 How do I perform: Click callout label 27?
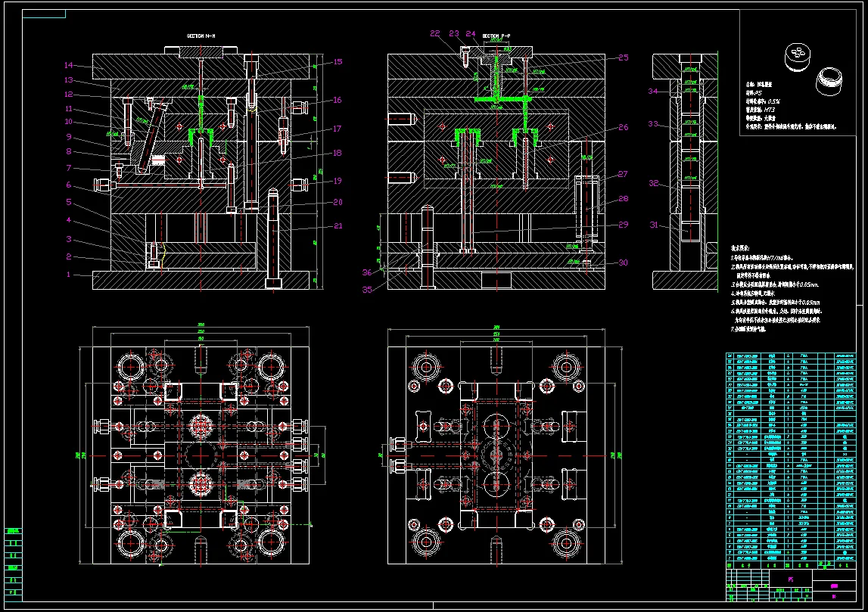(623, 174)
